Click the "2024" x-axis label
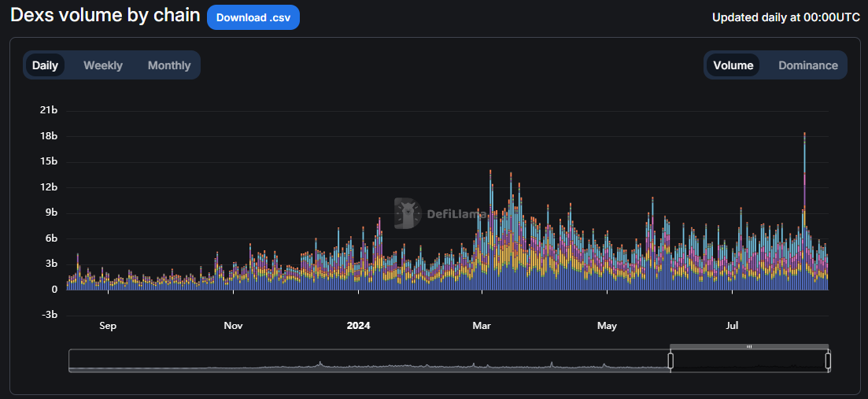The width and height of the screenshot is (868, 399). [x=358, y=325]
